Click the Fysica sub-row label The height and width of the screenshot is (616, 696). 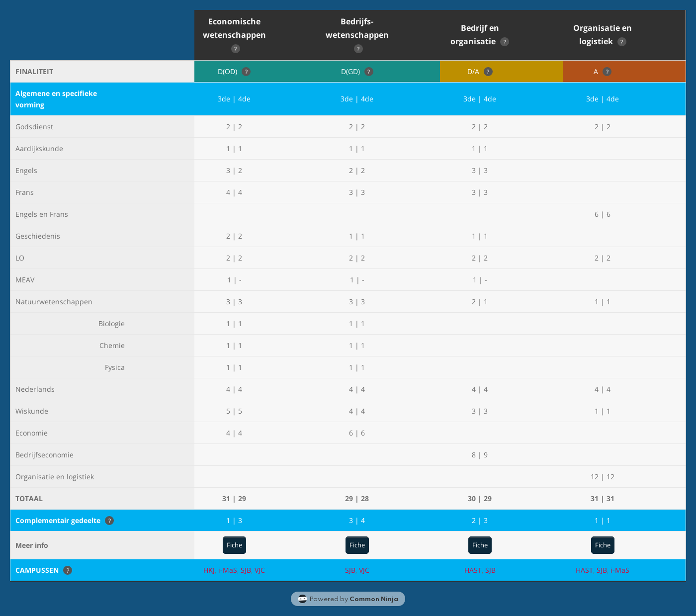pyautogui.click(x=115, y=367)
